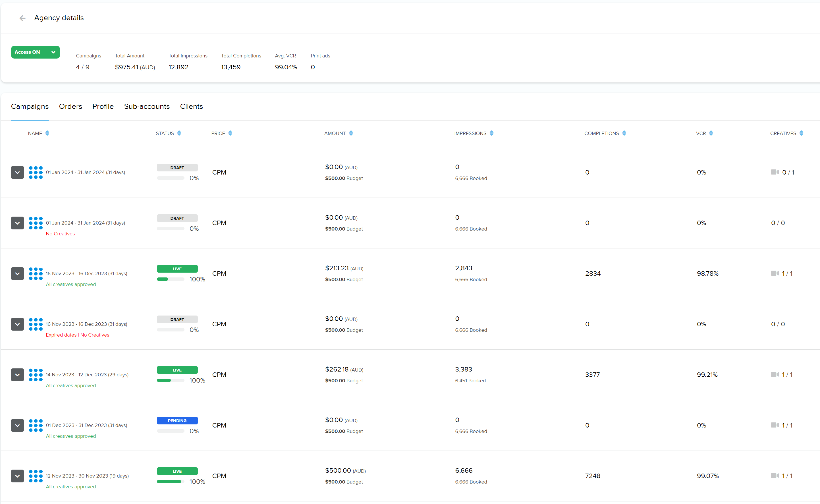Sort campaigns by the VCR column arrows
This screenshot has width=820, height=504.
[x=711, y=133]
